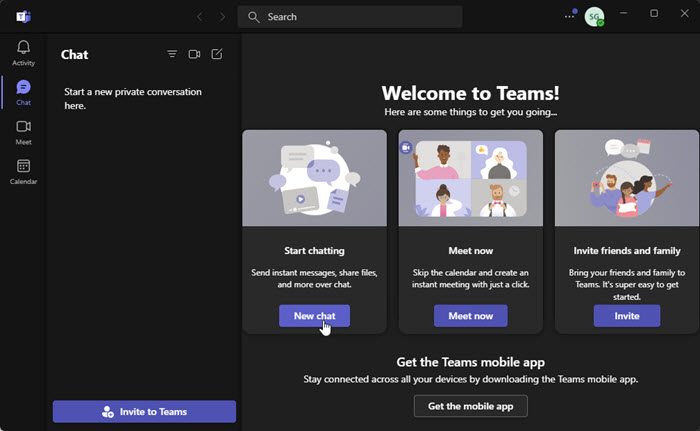Click the Invite button
This screenshot has width=700, height=431.
pos(627,316)
